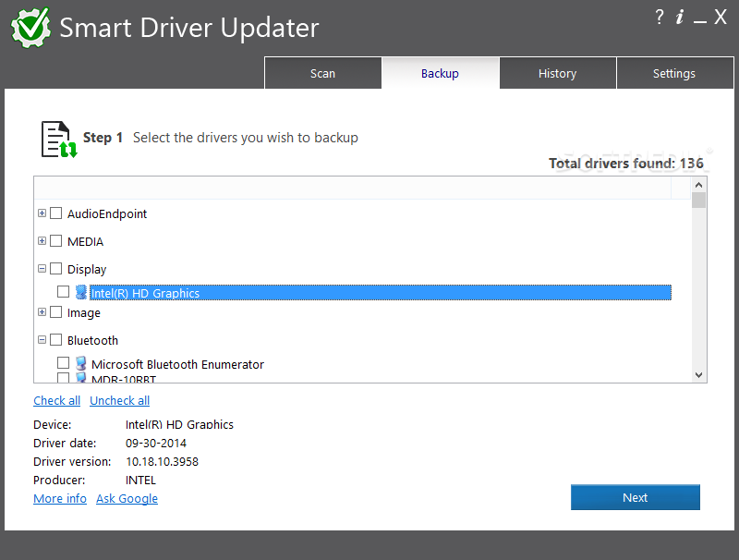This screenshot has height=560, width=739.
Task: Open the More info link
Action: point(60,499)
